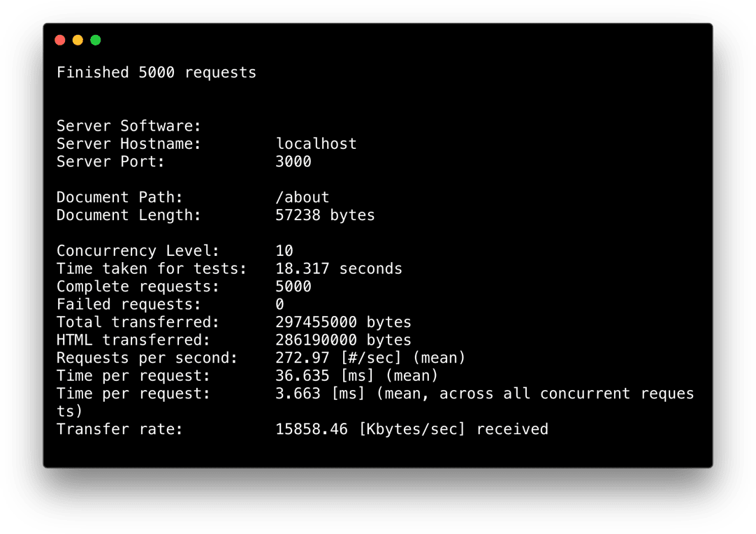The height and width of the screenshot is (534, 756).
Task: Select the 'Server Software:' label
Action: coord(129,126)
